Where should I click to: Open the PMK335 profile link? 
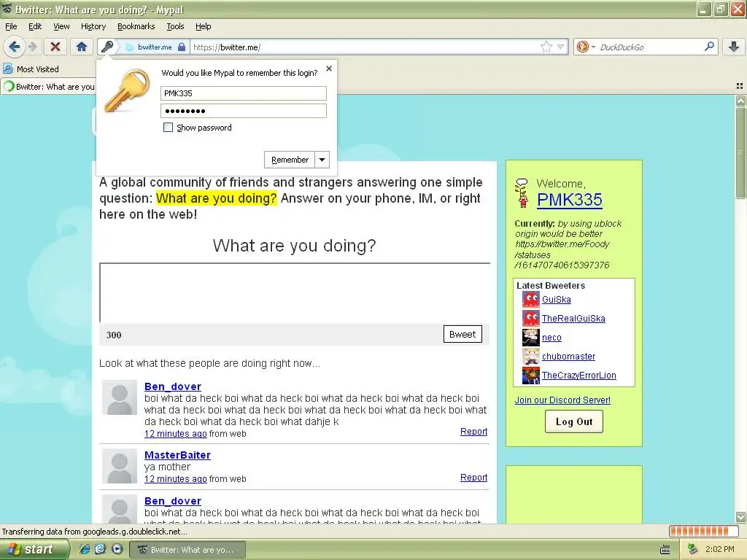click(570, 200)
